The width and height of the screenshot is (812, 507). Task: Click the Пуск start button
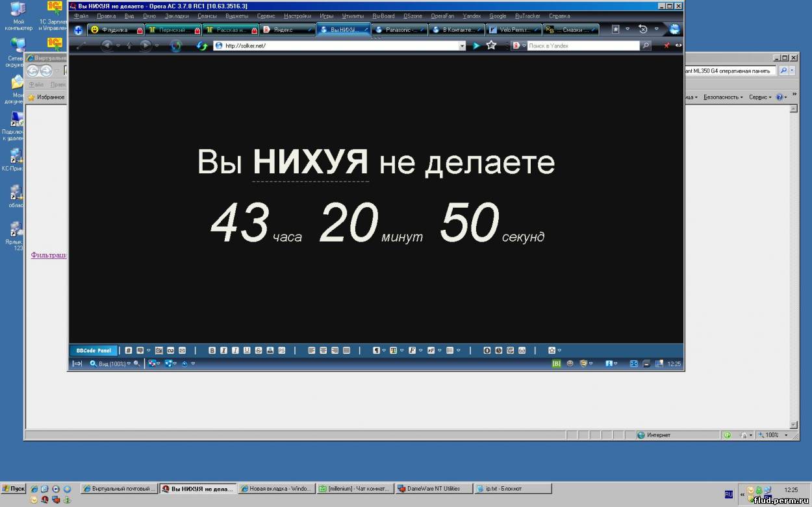click(14, 489)
